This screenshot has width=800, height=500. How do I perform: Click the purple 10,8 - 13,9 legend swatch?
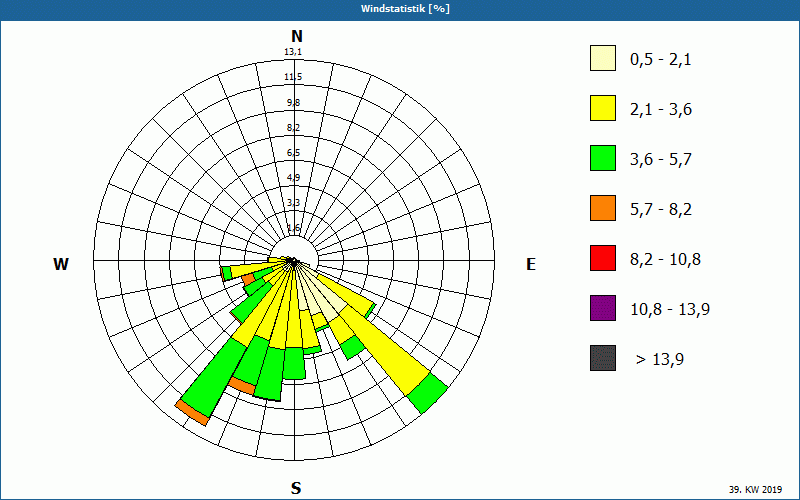click(x=603, y=308)
